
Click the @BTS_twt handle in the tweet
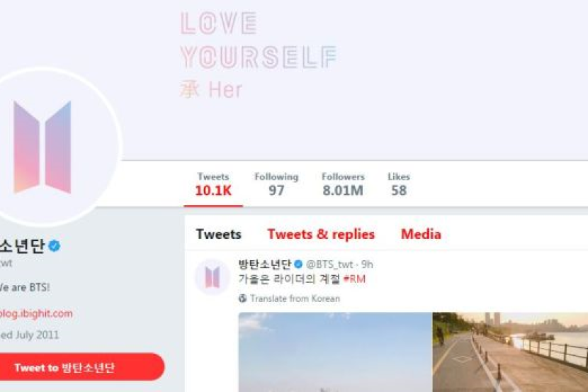[x=329, y=264]
